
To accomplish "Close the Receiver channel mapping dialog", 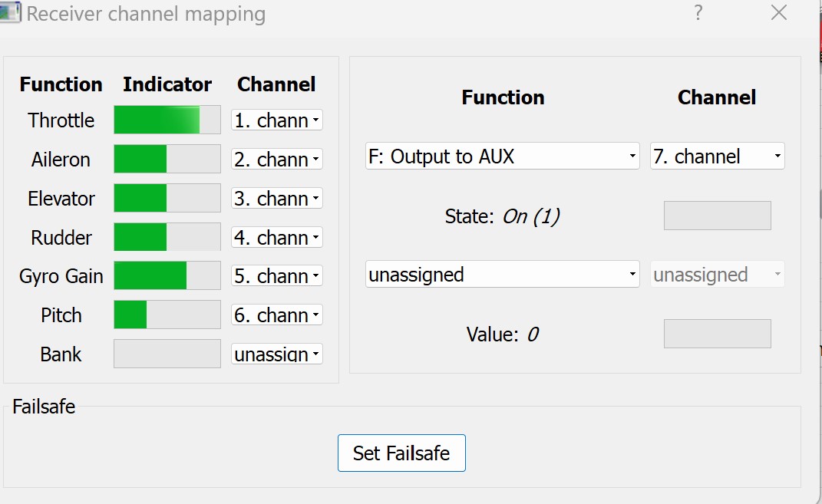I will coord(779,13).
